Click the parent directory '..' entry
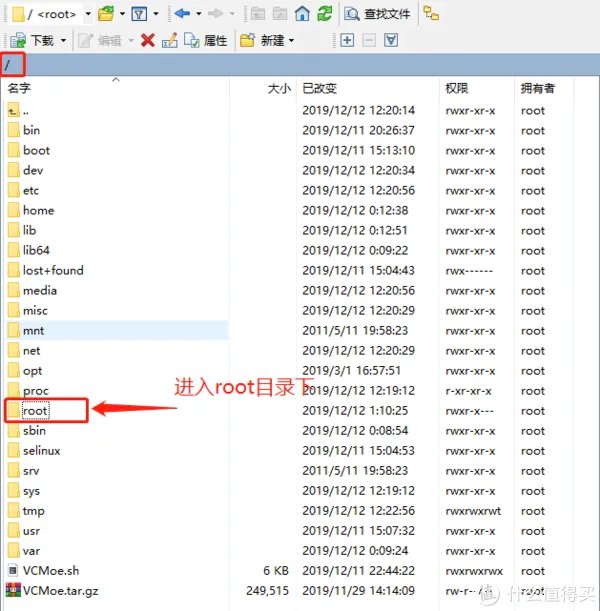Image resolution: width=600 pixels, height=611 pixels. (x=25, y=110)
